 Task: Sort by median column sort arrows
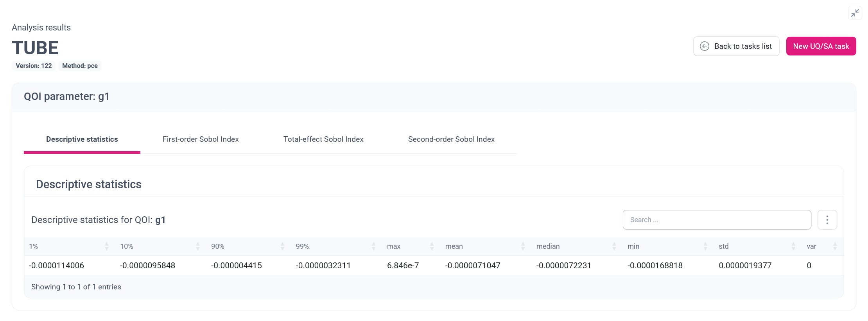point(614,246)
